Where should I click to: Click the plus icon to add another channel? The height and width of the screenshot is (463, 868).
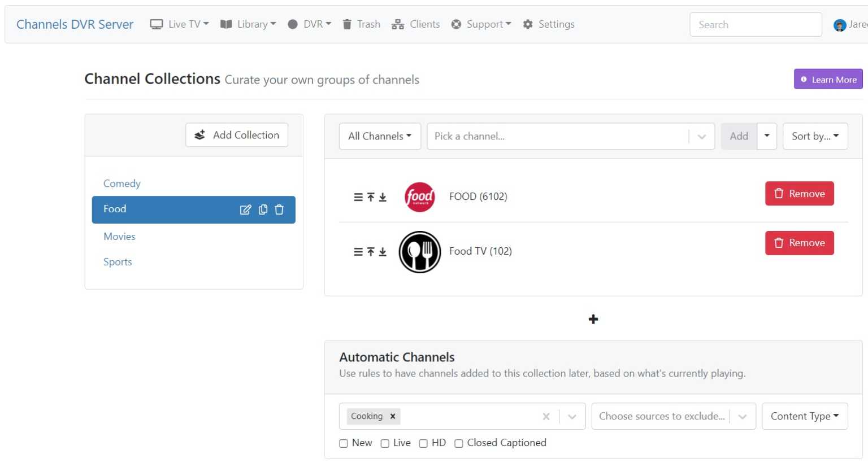click(593, 319)
